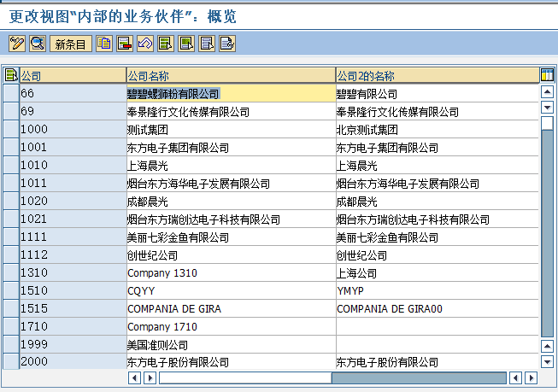Click the COMPANIA DE GIRA00 cell
Screen dimensions: 558x392
point(438,308)
